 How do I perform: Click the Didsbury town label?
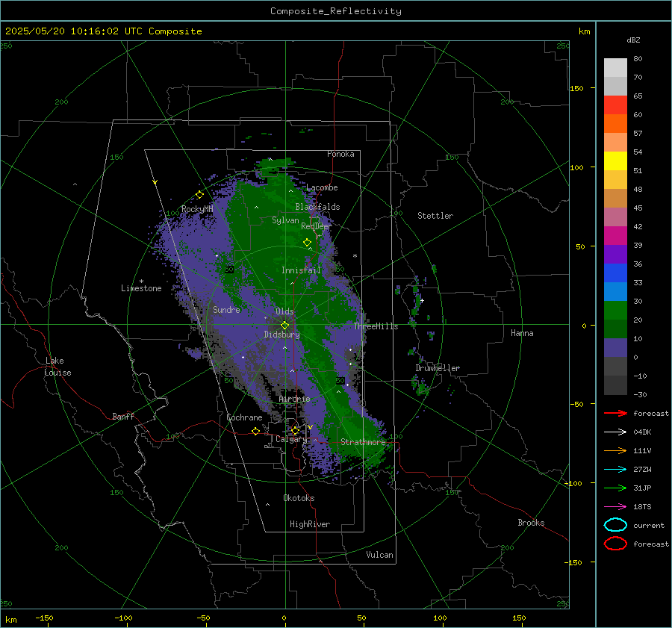coord(281,335)
